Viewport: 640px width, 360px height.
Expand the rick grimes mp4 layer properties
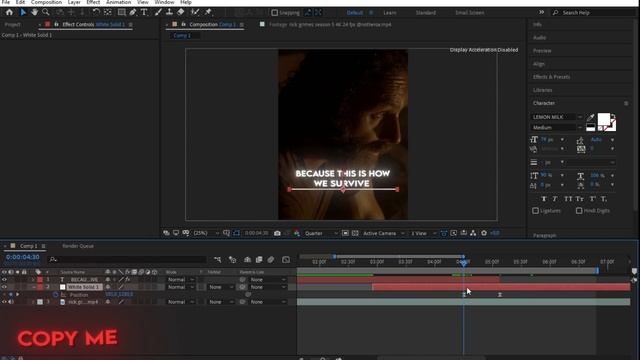coord(33,302)
